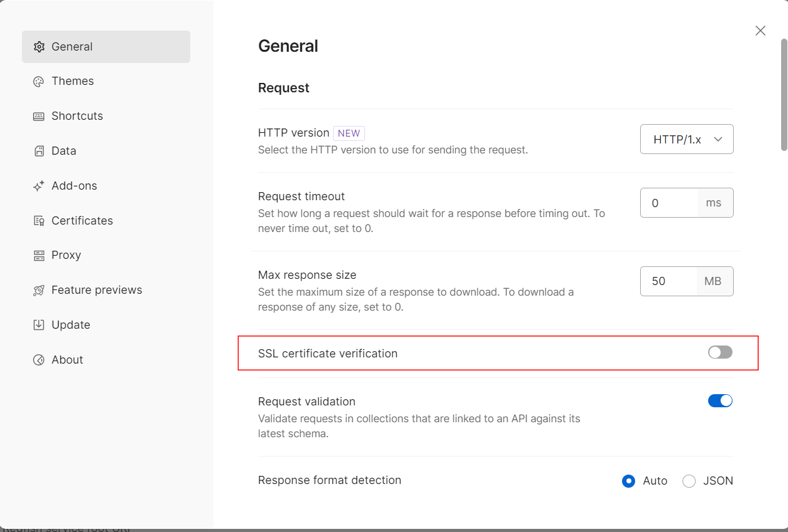Enable SSL certificate verification toggle
The image size is (788, 532).
pos(720,353)
